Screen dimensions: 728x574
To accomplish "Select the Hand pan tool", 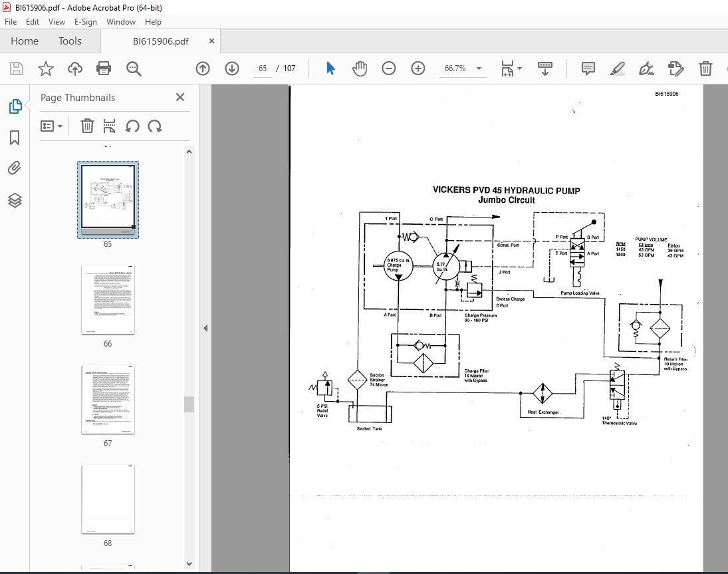I will point(360,69).
